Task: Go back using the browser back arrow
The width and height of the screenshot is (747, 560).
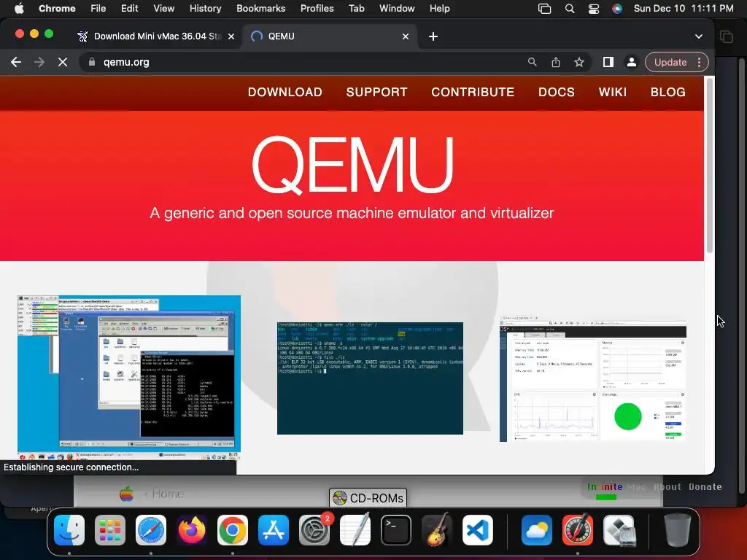Action: click(x=16, y=63)
